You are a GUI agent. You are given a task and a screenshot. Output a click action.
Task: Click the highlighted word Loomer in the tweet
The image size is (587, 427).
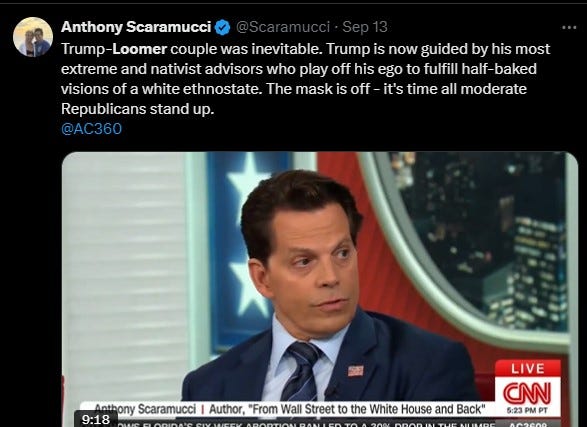click(140, 49)
